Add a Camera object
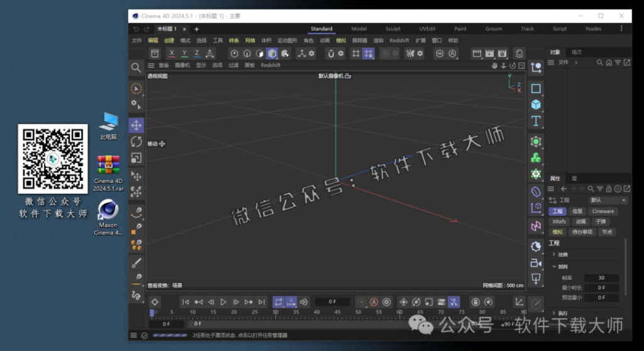Image resolution: width=644 pixels, height=351 pixels. pos(536,263)
